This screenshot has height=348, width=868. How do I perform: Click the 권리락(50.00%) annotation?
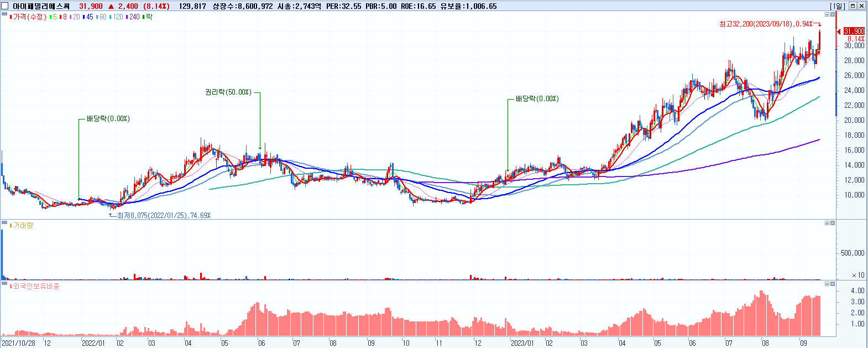[x=228, y=92]
